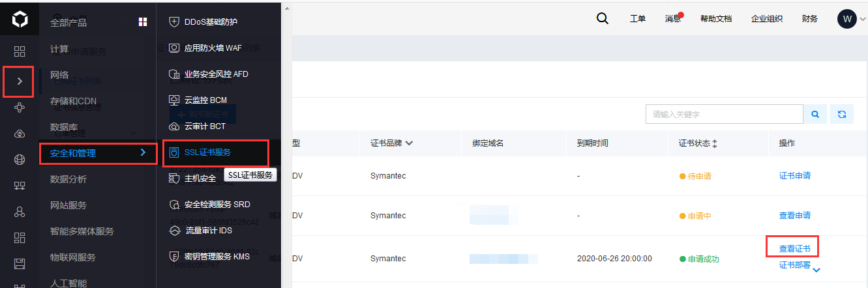Click 到期时间 column header

pyautogui.click(x=592, y=143)
